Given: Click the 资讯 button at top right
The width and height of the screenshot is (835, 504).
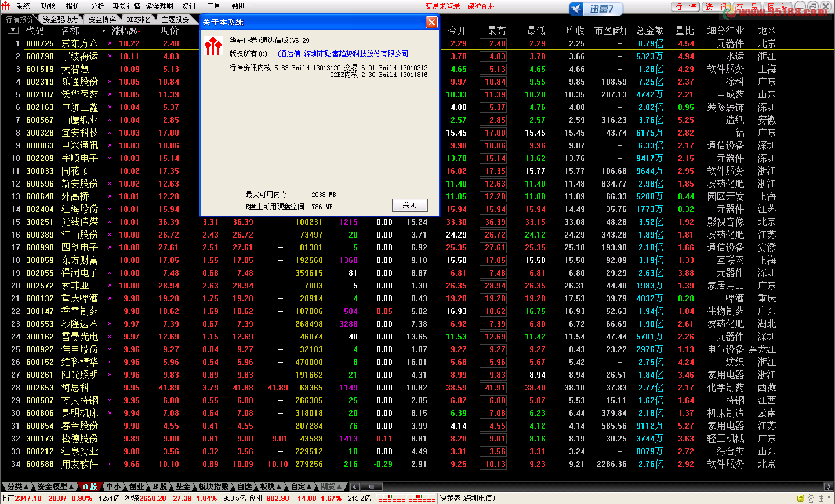Looking at the screenshot, I should click(x=717, y=7).
